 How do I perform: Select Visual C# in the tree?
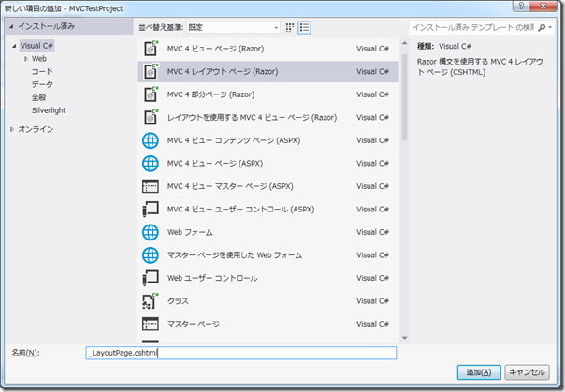point(36,46)
